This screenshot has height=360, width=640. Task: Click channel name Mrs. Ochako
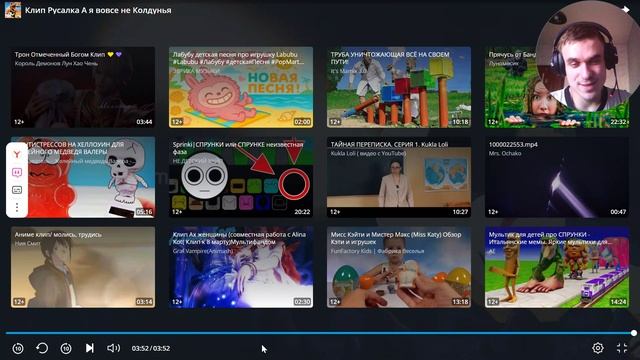(505, 153)
